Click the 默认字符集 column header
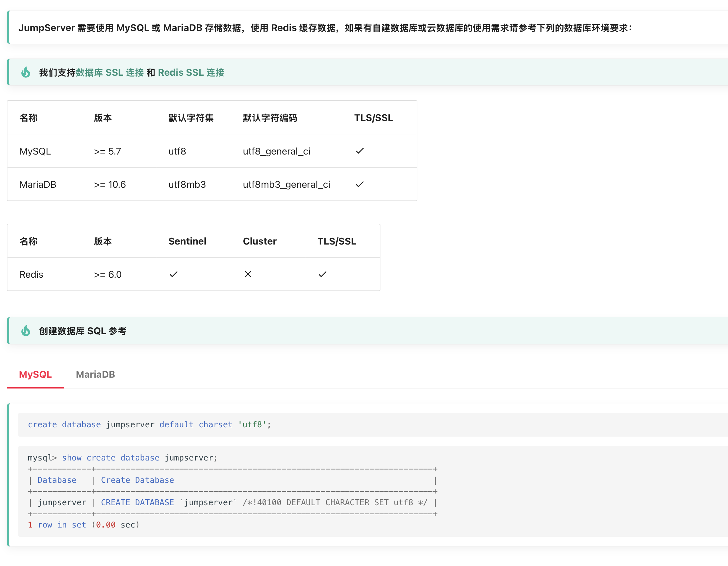The image size is (728, 566). [x=191, y=118]
